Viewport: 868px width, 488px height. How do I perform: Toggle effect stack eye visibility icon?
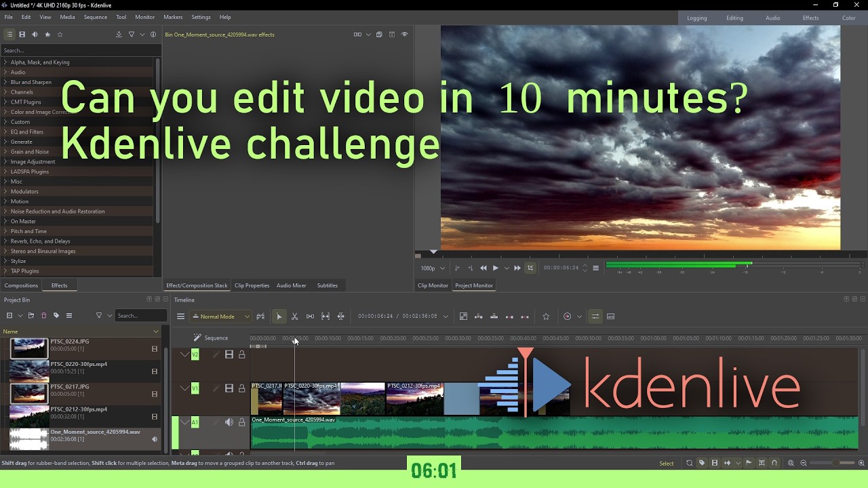[x=405, y=35]
